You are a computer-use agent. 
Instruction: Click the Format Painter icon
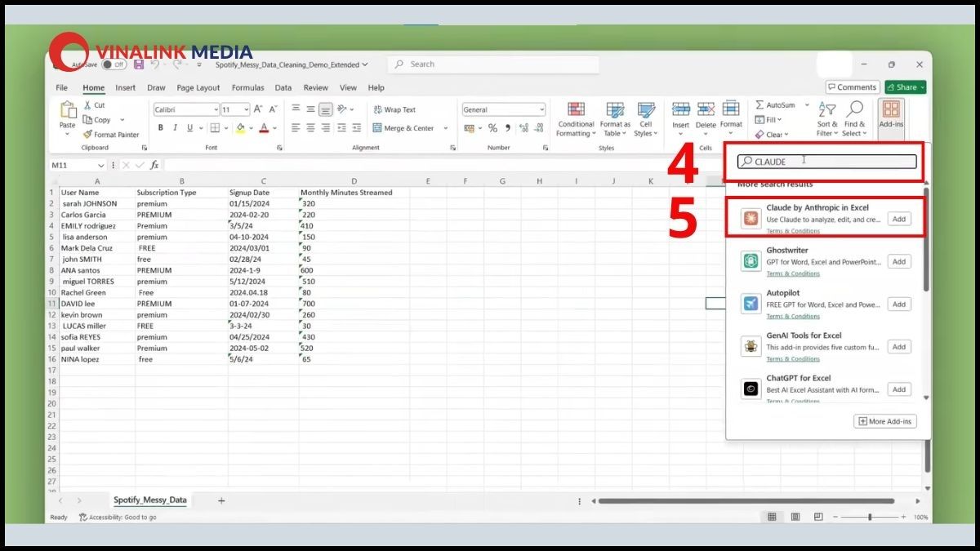(87, 135)
